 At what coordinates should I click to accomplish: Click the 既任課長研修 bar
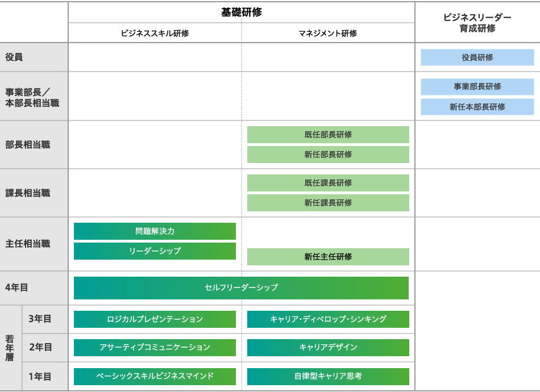328,183
